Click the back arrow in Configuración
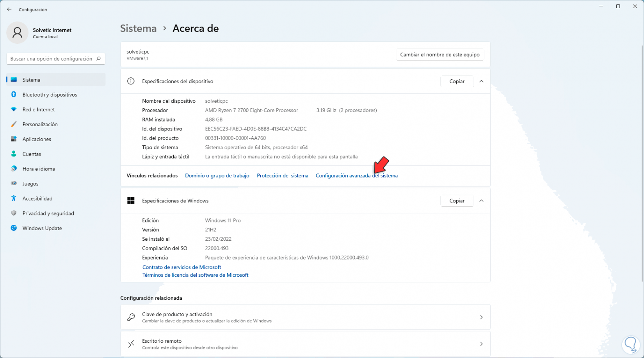Image resolution: width=644 pixels, height=358 pixels. pos(9,9)
